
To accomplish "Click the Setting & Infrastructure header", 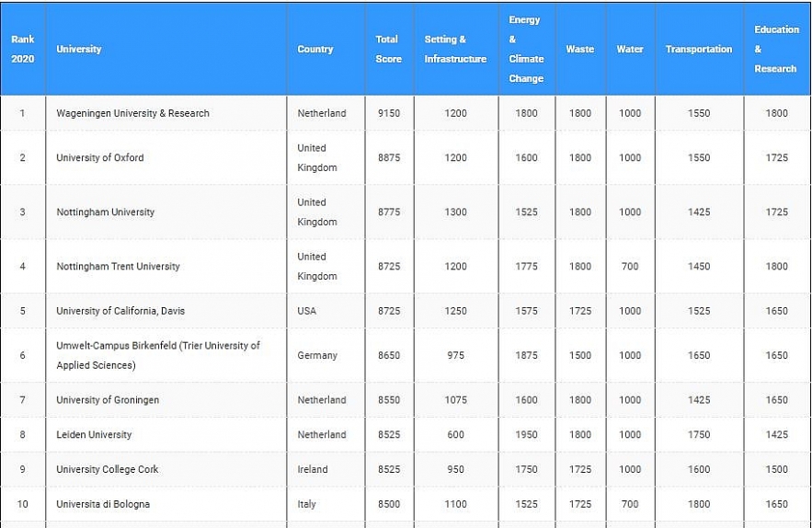I will coord(455,50).
